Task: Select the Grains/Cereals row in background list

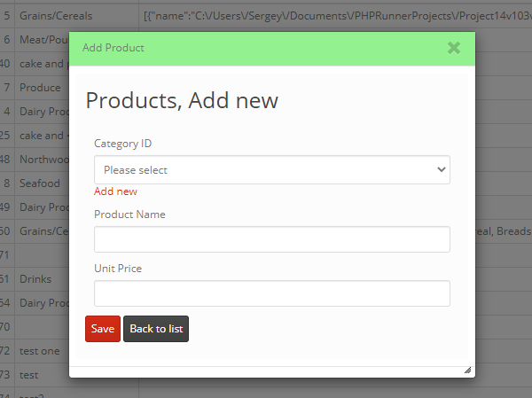Action: (x=56, y=16)
